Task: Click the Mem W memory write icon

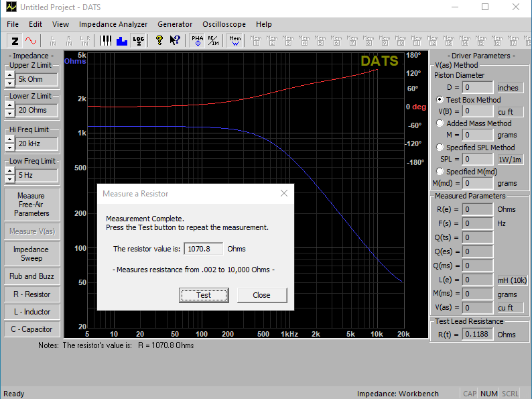Action: 235,41
